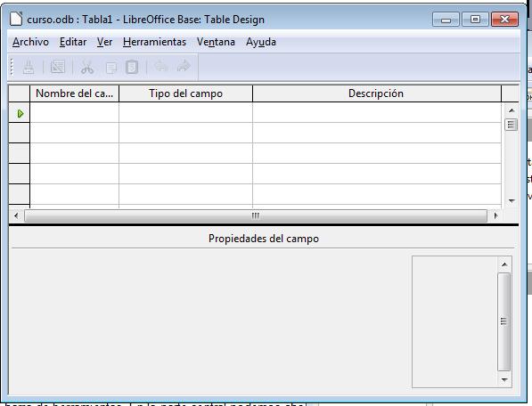The height and width of the screenshot is (406, 532).
Task: Click properties help box scrollbar thumb
Action: tap(503, 321)
